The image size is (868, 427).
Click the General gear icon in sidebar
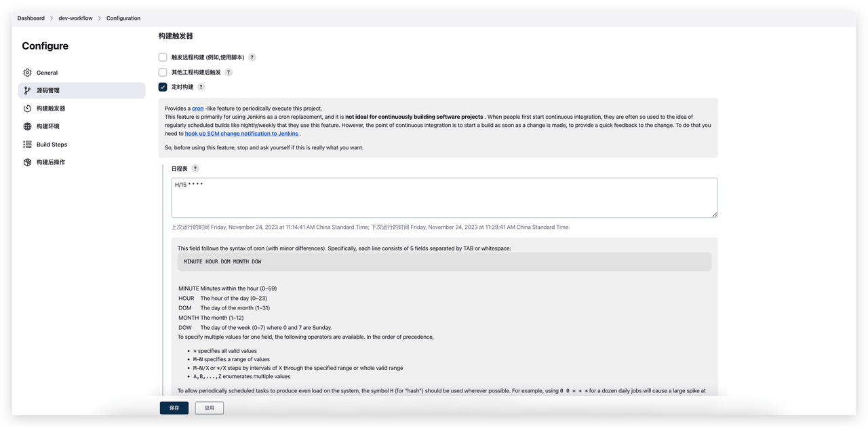[27, 73]
